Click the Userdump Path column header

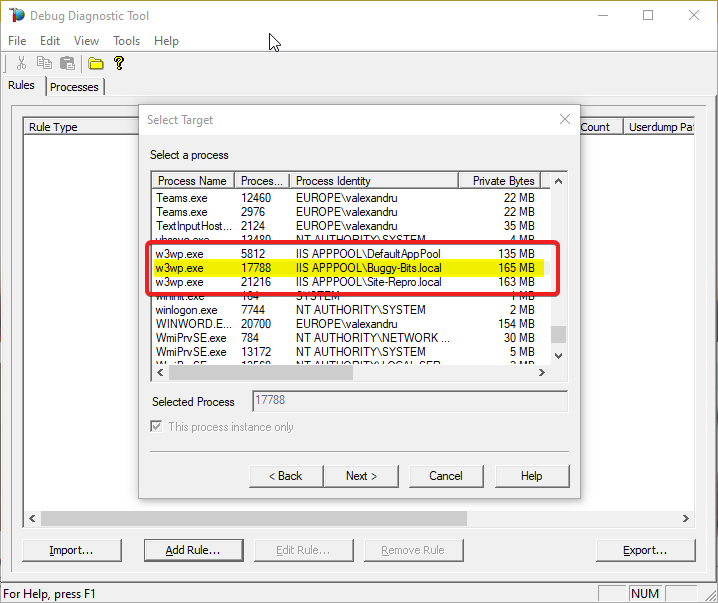659,127
